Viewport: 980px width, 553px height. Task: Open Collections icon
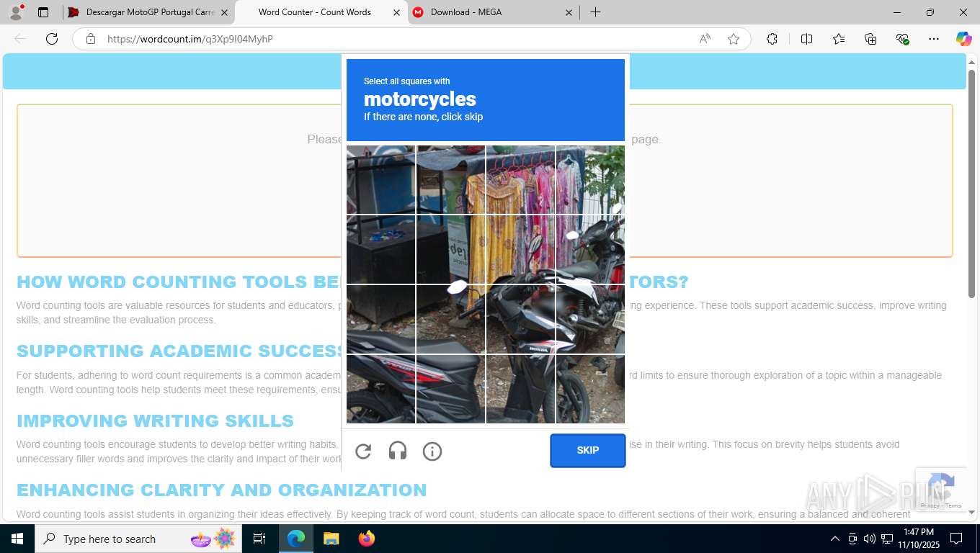(870, 39)
